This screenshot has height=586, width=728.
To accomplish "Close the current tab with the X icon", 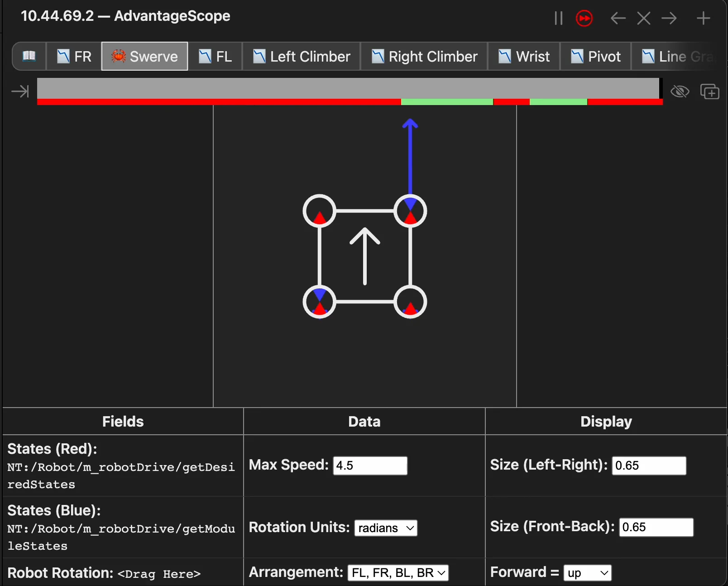I will click(643, 18).
